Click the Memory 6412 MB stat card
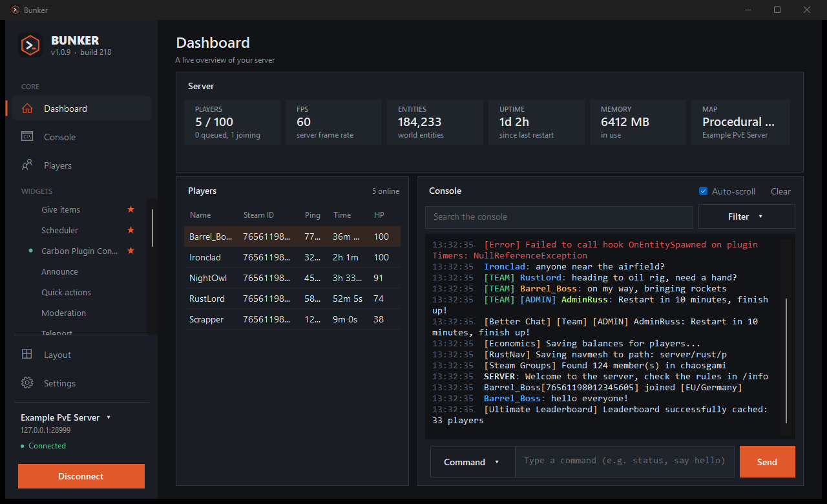This screenshot has width=827, height=504. click(x=638, y=121)
